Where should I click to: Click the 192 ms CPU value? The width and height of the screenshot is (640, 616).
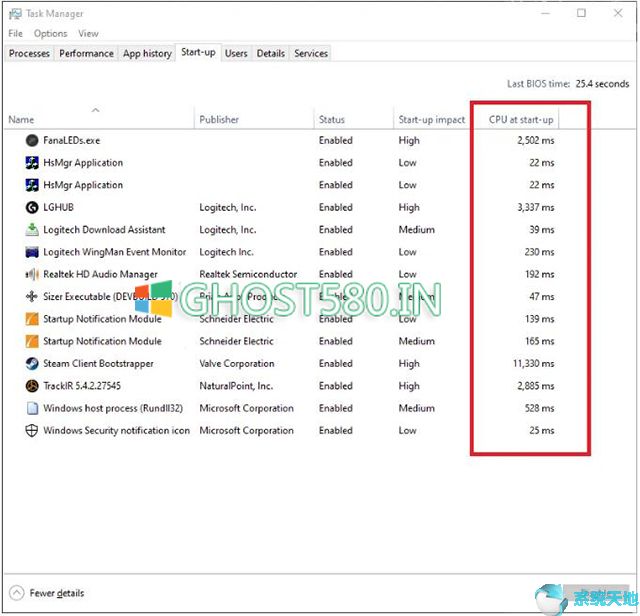(x=540, y=274)
